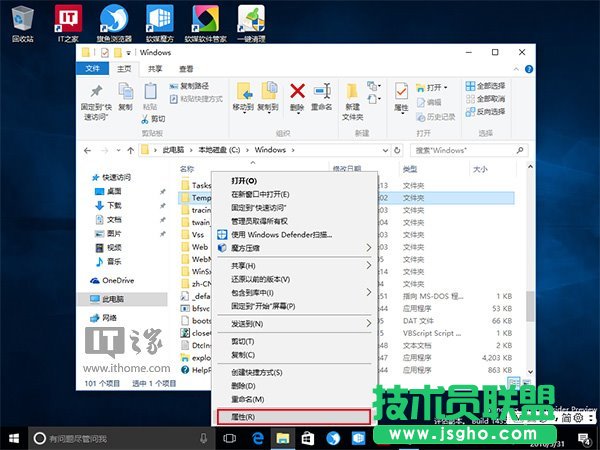
Task: Select 桌面 in the navigation pane
Action: [x=108, y=191]
